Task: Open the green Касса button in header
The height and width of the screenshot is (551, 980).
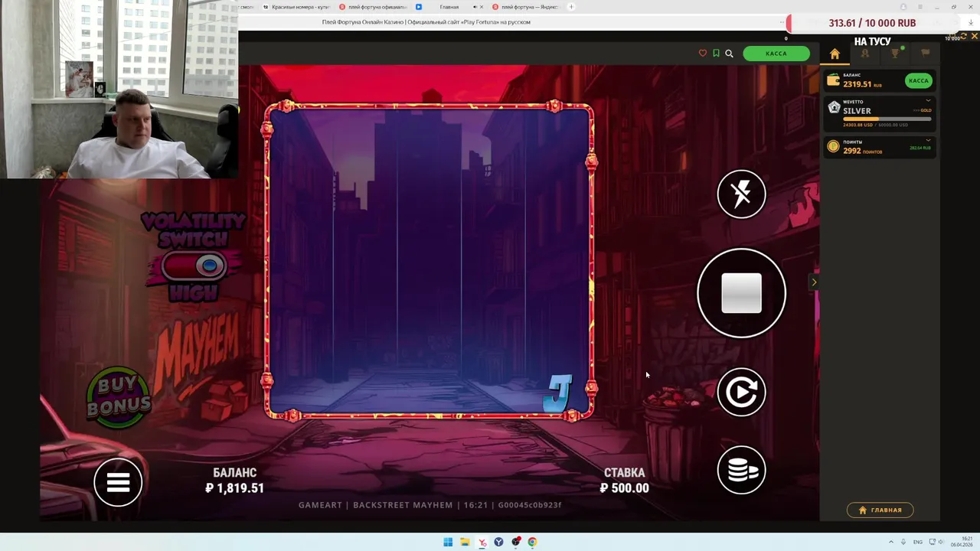Action: [776, 53]
